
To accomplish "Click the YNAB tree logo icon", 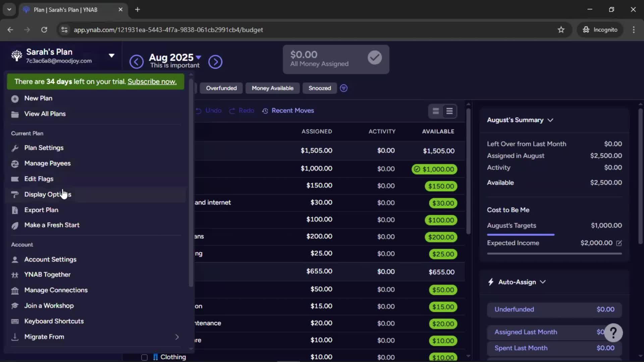I will pos(16,56).
